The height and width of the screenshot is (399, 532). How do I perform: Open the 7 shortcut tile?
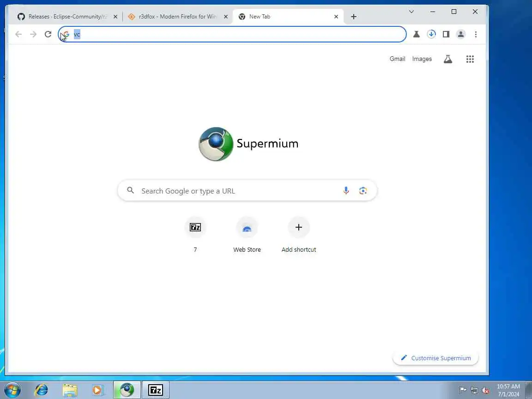(x=195, y=235)
